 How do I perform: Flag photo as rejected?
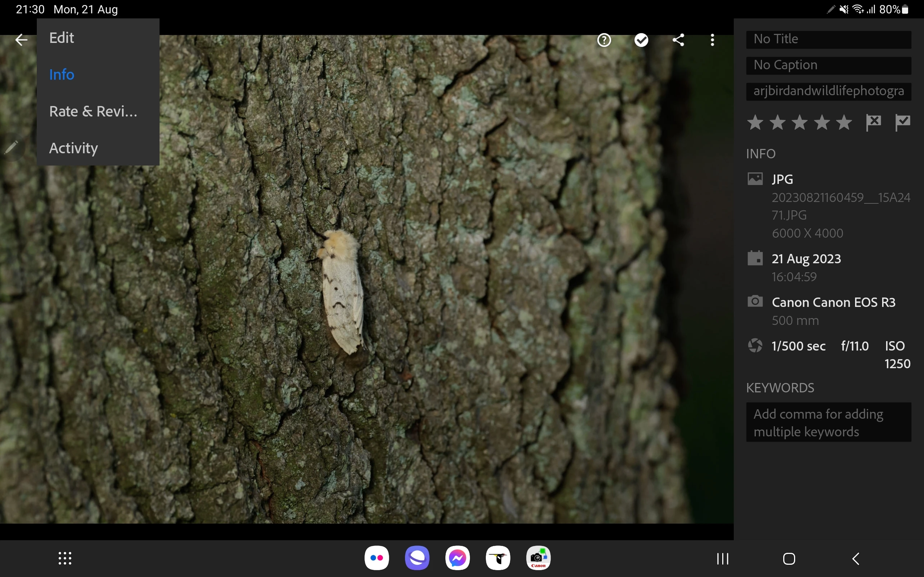[873, 123]
